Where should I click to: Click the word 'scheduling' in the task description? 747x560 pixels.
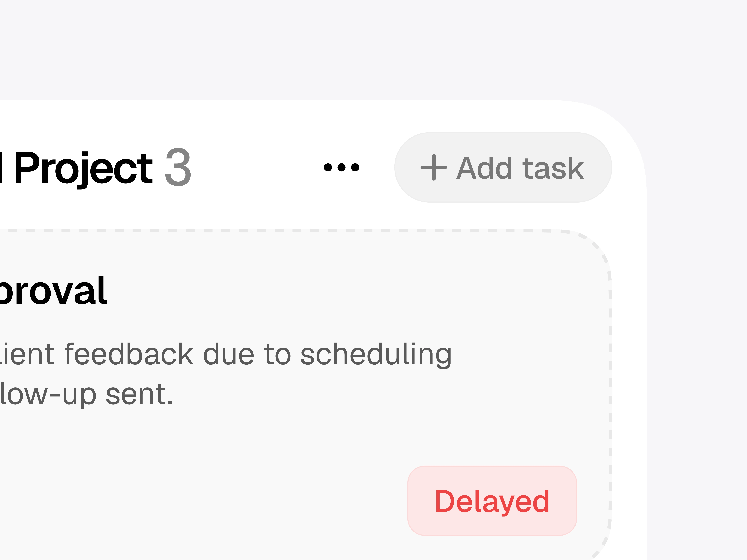point(376,354)
